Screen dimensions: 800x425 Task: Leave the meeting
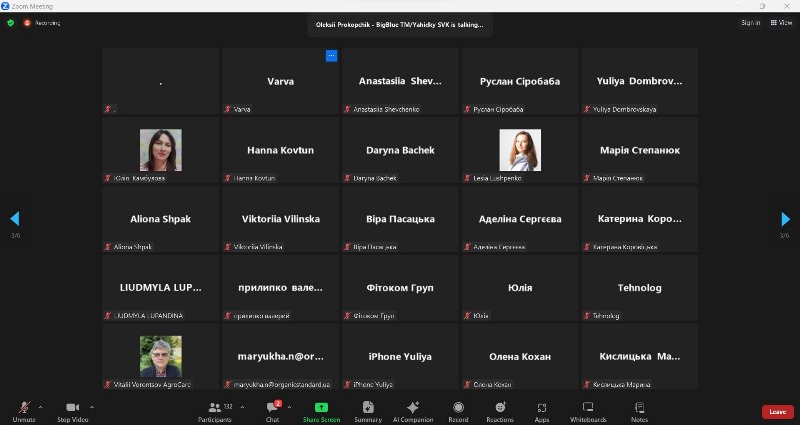pyautogui.click(x=777, y=411)
